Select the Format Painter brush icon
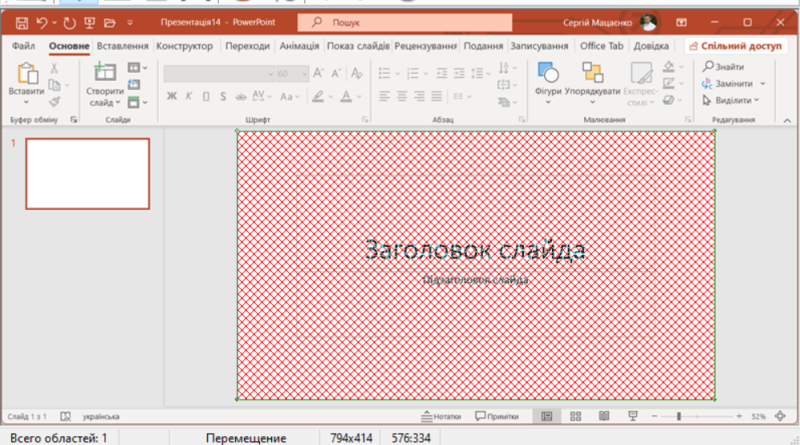Screen dimensions: 800x445 [x=54, y=101]
